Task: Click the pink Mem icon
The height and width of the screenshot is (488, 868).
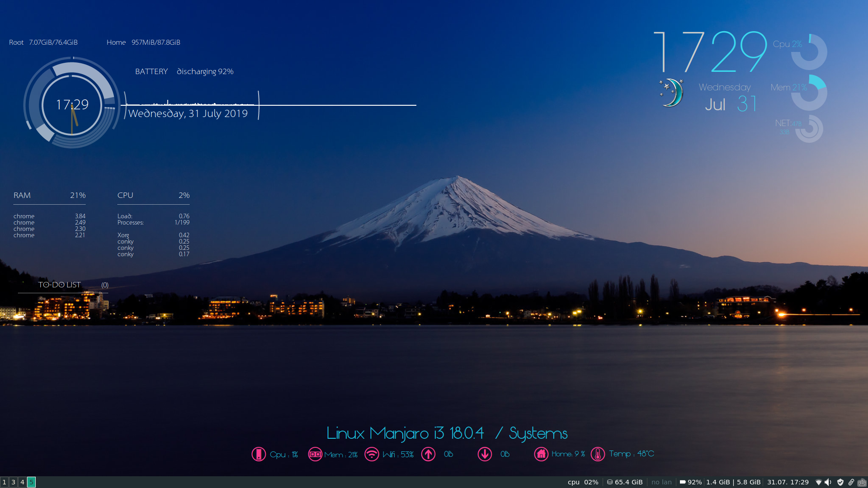Action: (x=315, y=454)
